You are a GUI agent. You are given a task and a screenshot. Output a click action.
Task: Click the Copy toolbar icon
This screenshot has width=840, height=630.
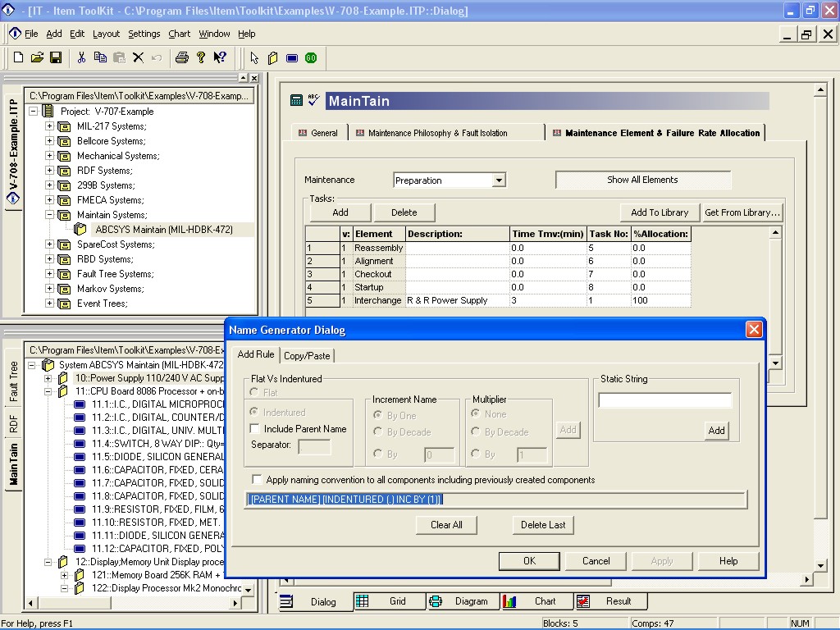tap(100, 57)
